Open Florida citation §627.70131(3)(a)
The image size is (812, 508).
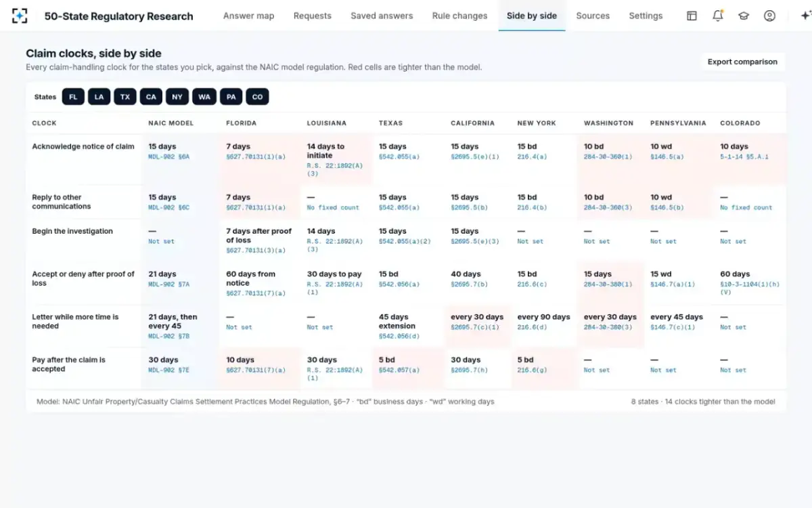pyautogui.click(x=256, y=251)
